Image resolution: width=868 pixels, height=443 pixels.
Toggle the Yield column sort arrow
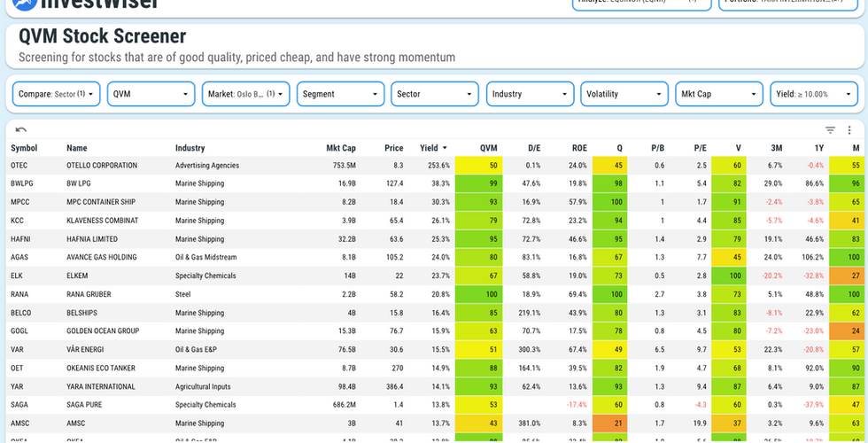pyautogui.click(x=445, y=148)
